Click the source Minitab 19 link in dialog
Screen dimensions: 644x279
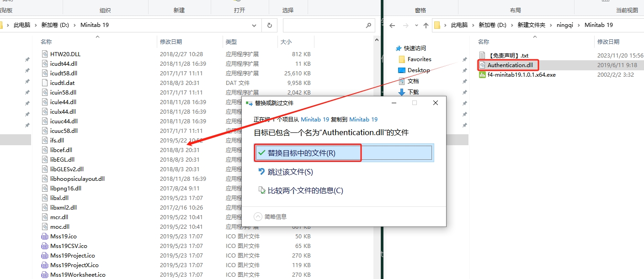pyautogui.click(x=315, y=119)
